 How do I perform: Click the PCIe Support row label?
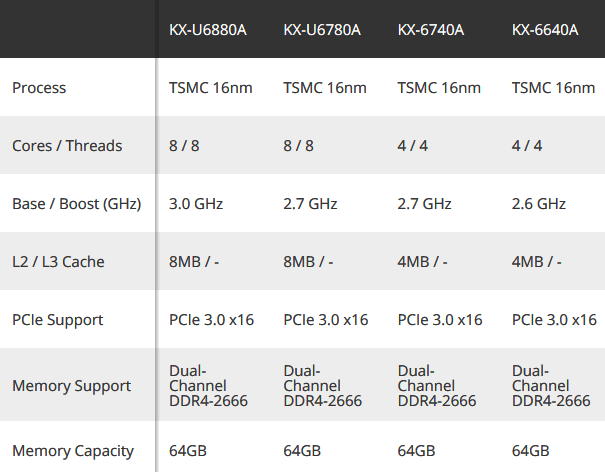(x=57, y=320)
